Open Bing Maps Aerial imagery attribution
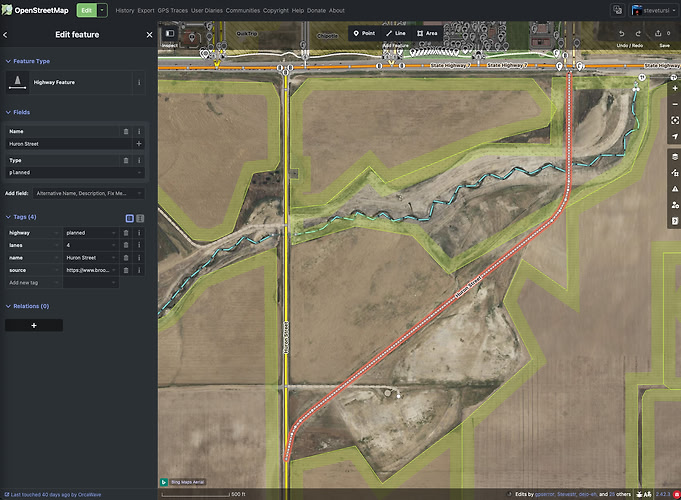Image resolution: width=681 pixels, height=500 pixels. pos(187,482)
